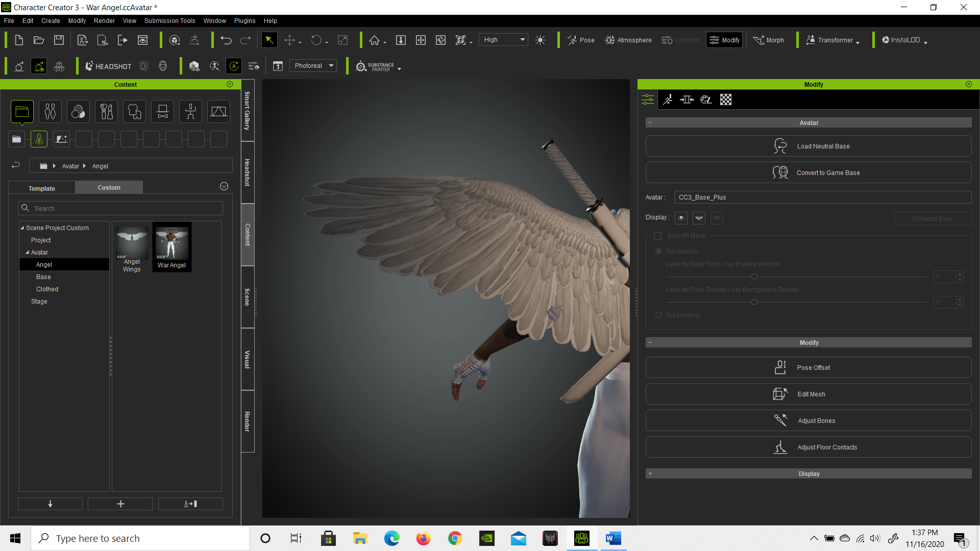
Task: Open the File menu
Action: [x=9, y=21]
